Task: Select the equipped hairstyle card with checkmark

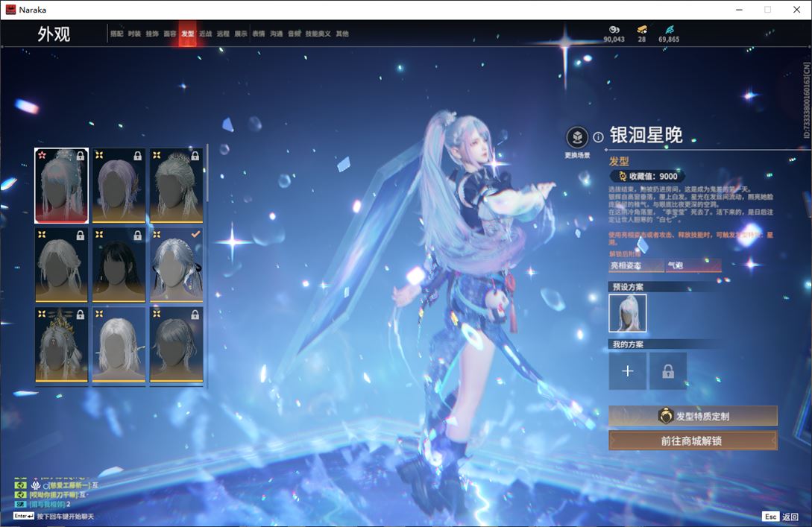Action: tap(176, 265)
